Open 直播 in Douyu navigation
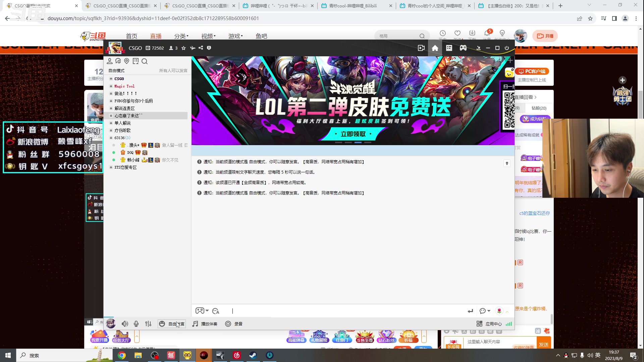 click(156, 36)
